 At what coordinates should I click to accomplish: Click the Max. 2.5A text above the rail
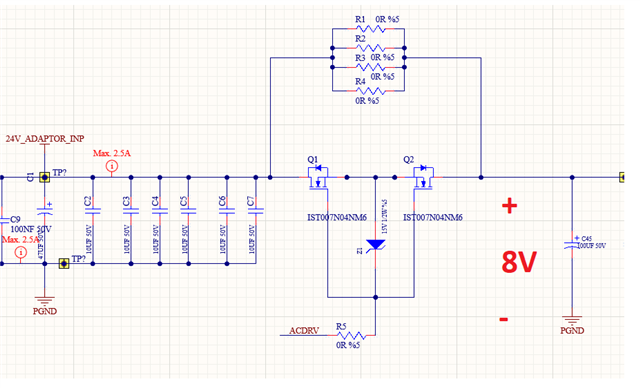(112, 153)
